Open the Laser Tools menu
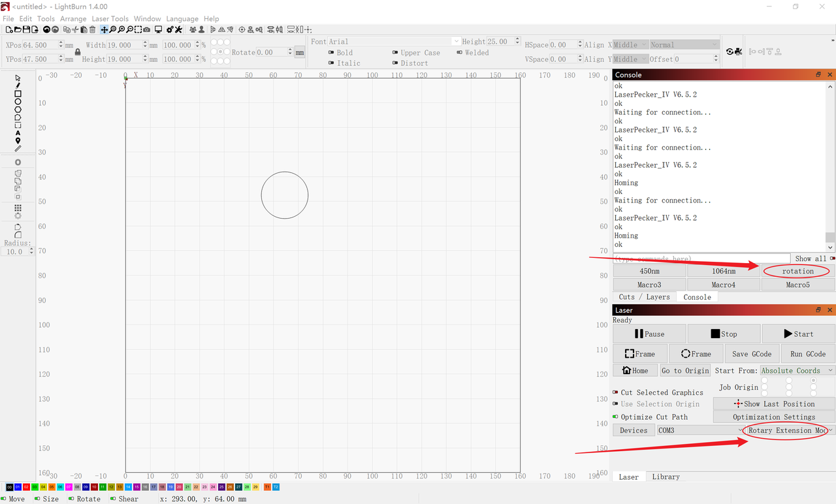This screenshot has width=836, height=504. [x=110, y=19]
